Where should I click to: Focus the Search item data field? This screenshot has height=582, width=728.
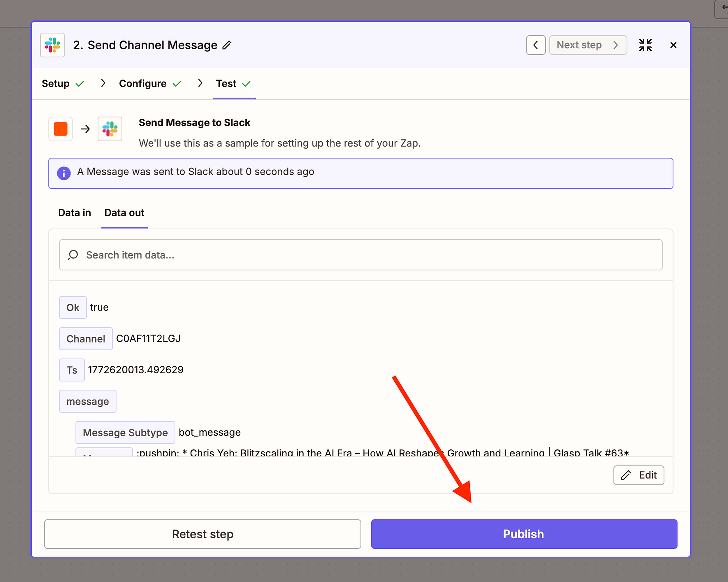point(361,255)
